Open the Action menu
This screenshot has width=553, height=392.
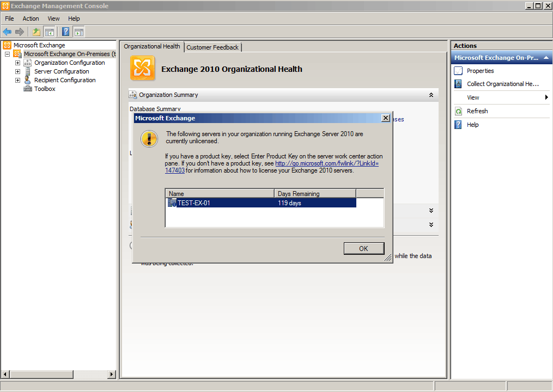(x=31, y=19)
